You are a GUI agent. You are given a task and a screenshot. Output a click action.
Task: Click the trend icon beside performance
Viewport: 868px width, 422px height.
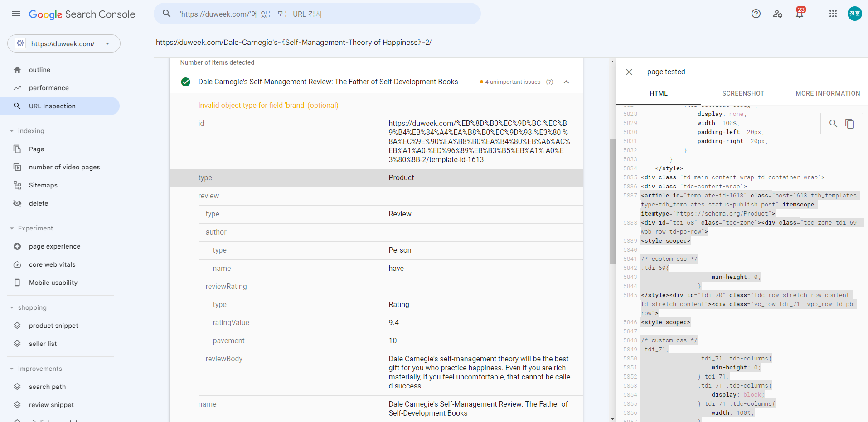pos(17,88)
